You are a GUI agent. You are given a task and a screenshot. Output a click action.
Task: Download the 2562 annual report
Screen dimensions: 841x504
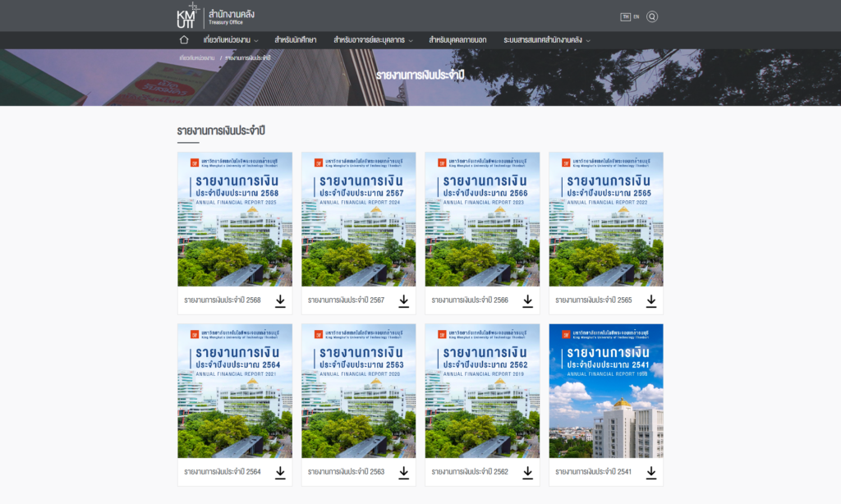point(528,472)
